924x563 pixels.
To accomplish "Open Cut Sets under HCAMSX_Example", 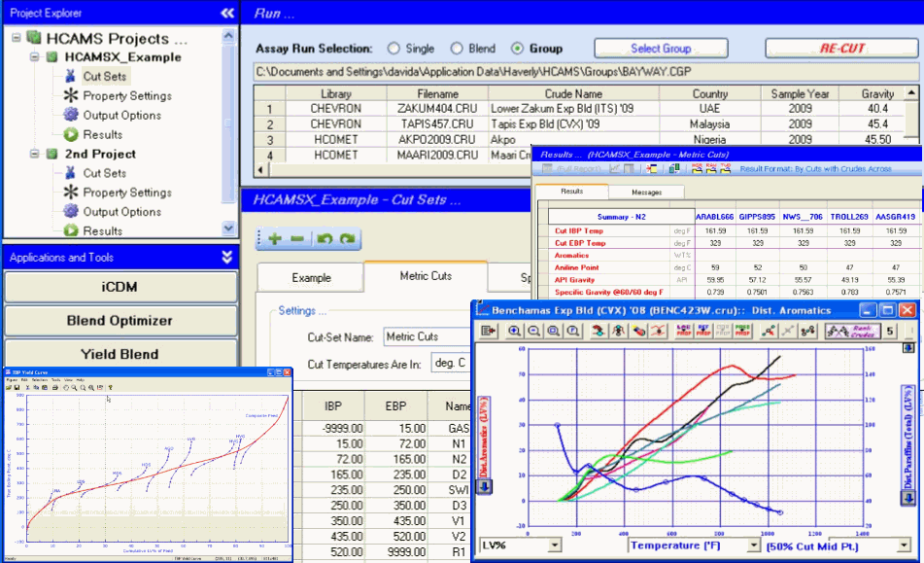I will pyautogui.click(x=104, y=76).
